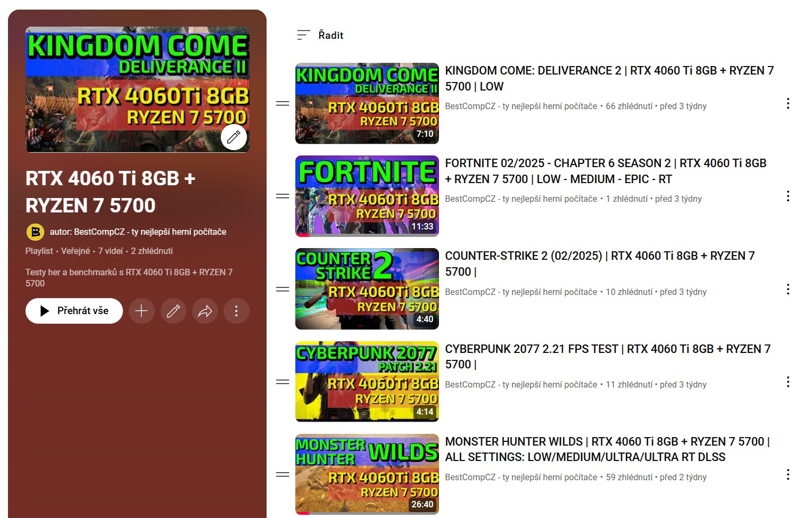812x518 pixels.
Task: Open channel name under Monster Hunter Wilds video
Action: pos(521,477)
